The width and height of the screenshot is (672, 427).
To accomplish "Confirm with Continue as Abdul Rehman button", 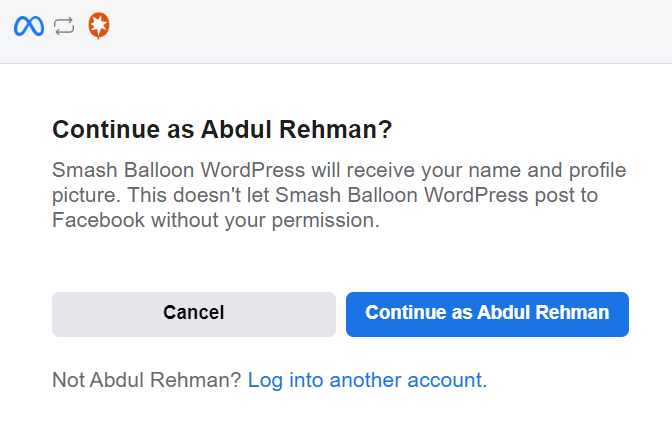I will coord(487,313).
